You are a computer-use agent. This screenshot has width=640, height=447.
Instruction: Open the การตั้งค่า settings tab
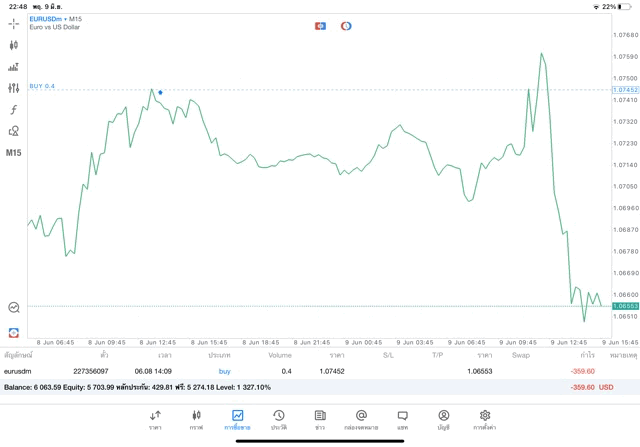pyautogui.click(x=485, y=419)
